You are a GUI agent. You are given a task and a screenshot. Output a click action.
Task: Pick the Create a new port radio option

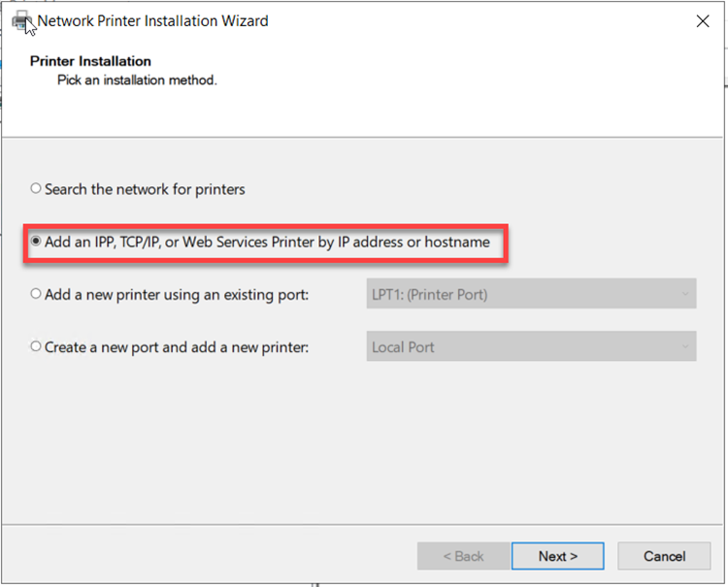36,346
